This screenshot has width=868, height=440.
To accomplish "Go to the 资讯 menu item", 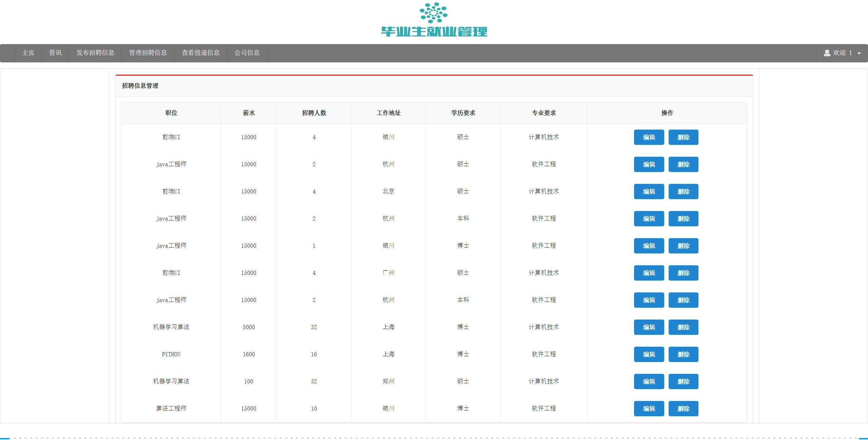I will point(55,53).
